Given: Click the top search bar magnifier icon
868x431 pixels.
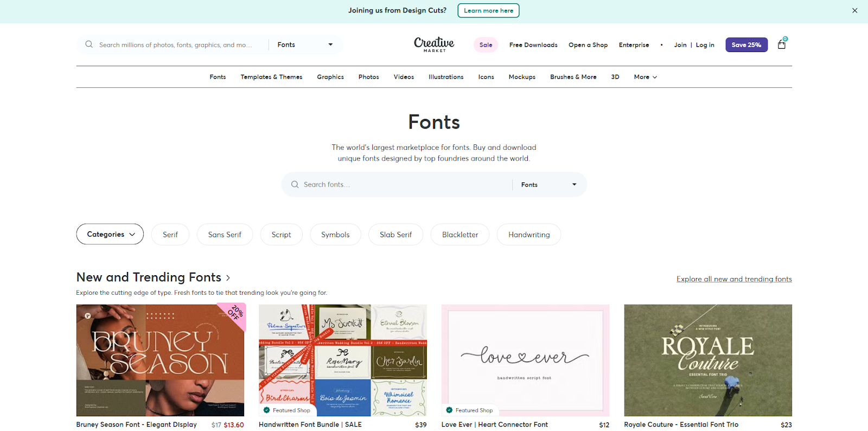Looking at the screenshot, I should pyautogui.click(x=89, y=45).
